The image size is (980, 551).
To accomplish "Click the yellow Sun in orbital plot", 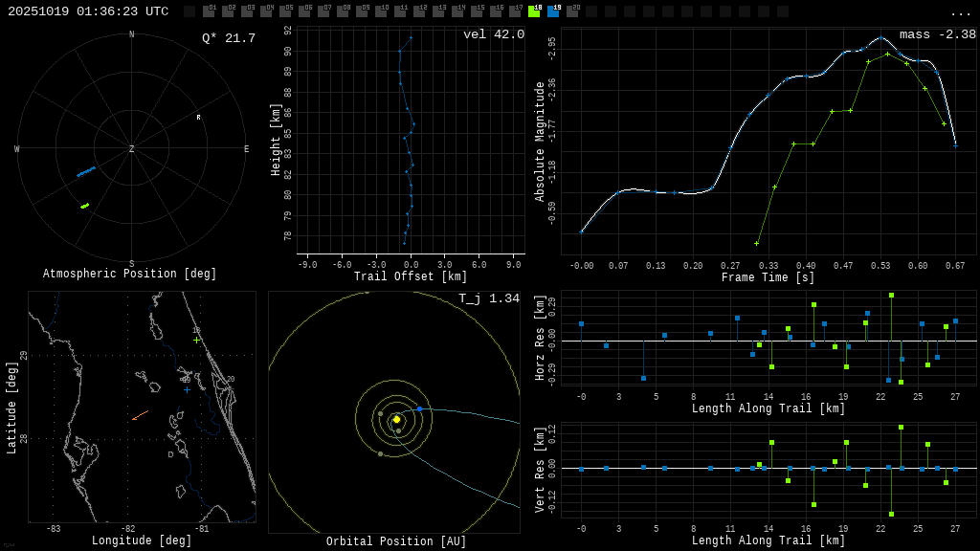I will [396, 419].
